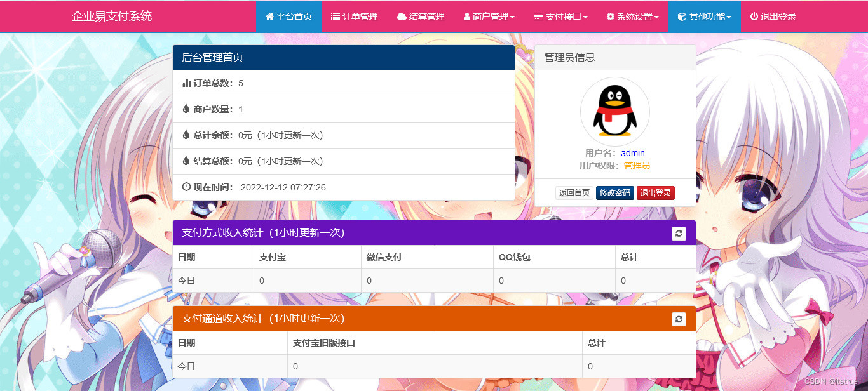Screen dimensions: 868x391
Task: Expand the 其他功能 dropdown menu
Action: (704, 17)
